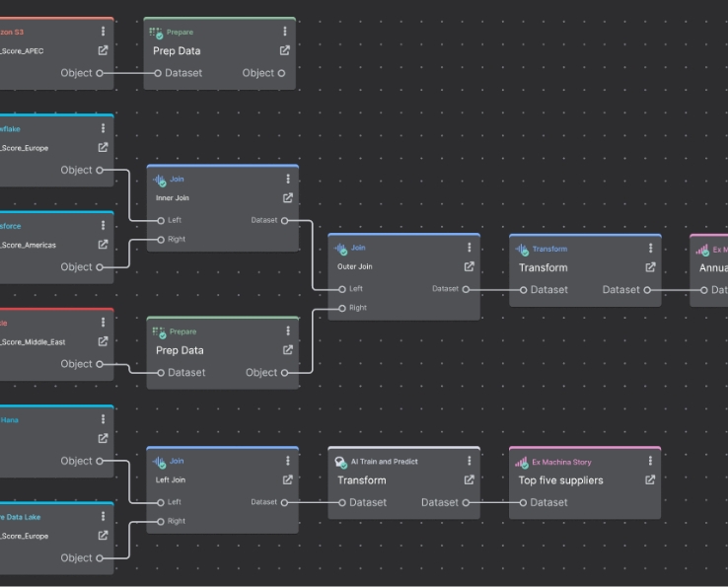Click the Inner Join node's open-in-new icon
This screenshot has height=587, width=728.
coord(288,198)
